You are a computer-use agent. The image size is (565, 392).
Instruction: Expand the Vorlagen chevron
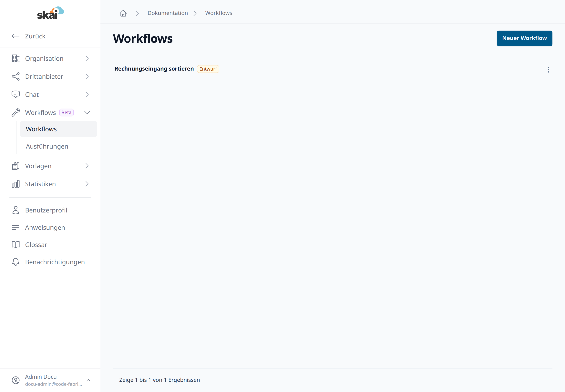tap(87, 166)
